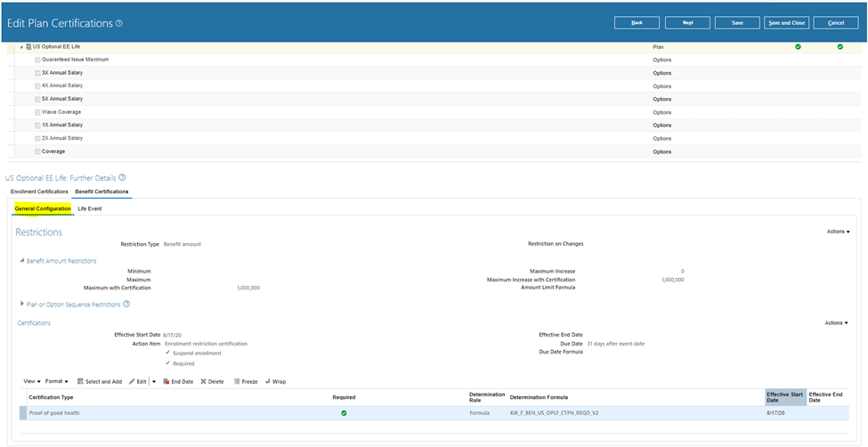Click '8/17/20' in table Effective Start Date cell
The height and width of the screenshot is (447, 868).
click(x=774, y=413)
